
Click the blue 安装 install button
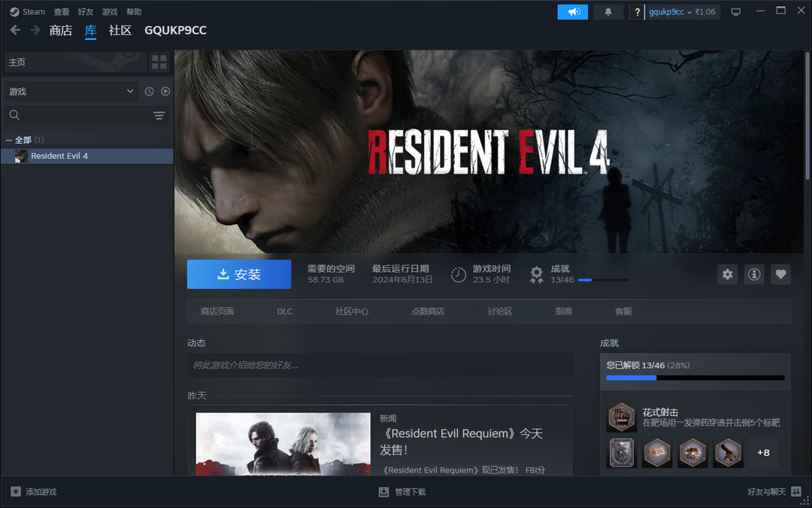tap(238, 275)
